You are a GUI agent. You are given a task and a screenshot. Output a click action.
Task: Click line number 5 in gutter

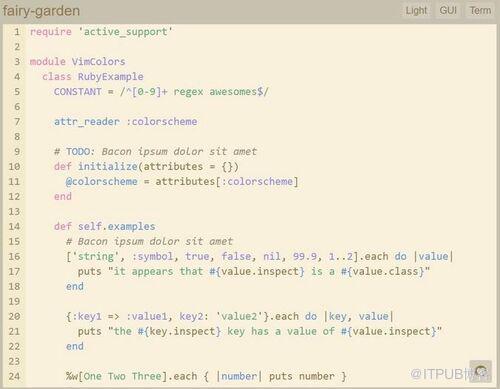(17, 92)
